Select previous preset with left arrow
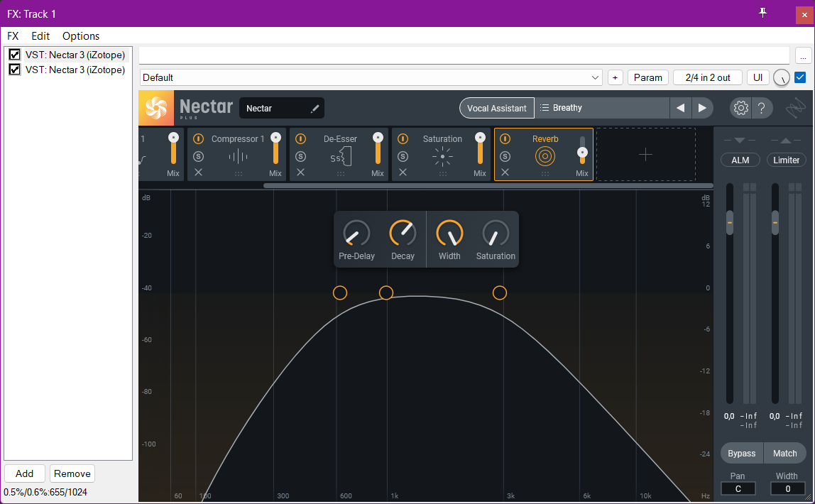 coord(680,108)
